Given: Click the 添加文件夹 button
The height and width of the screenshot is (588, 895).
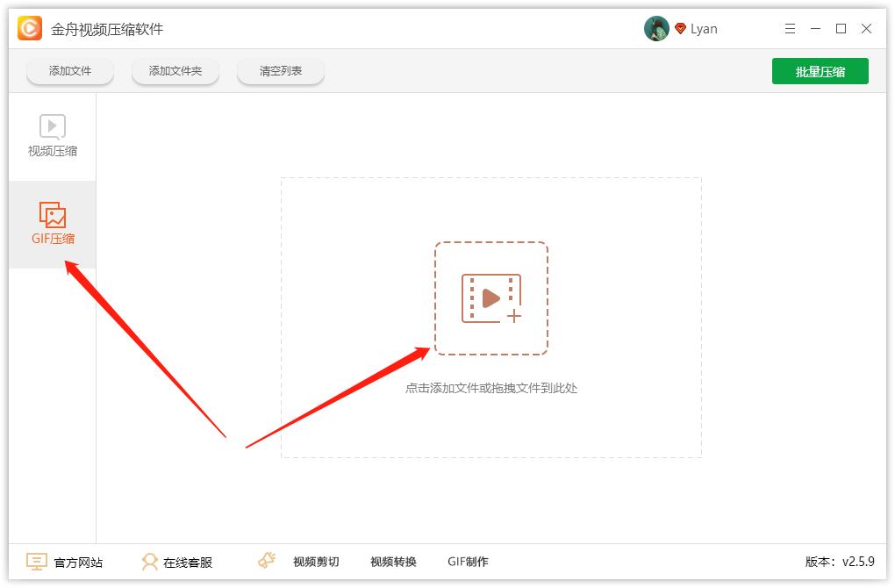Looking at the screenshot, I should [x=175, y=71].
